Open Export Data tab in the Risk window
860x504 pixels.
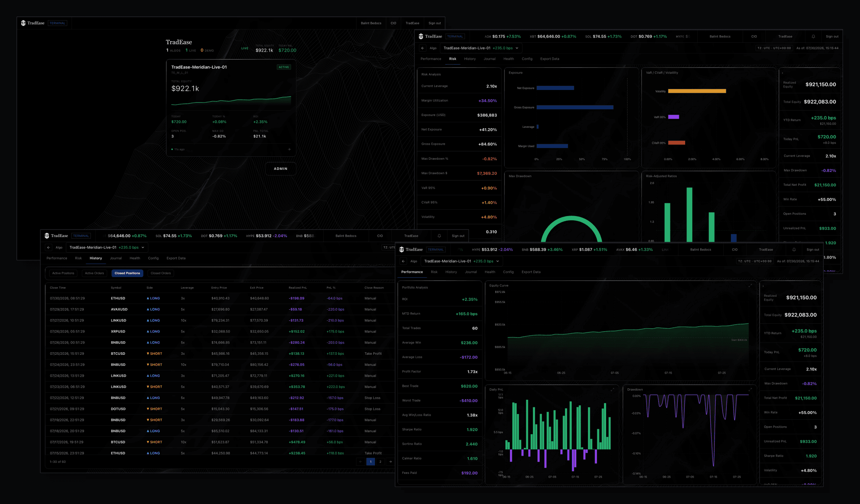click(550, 59)
